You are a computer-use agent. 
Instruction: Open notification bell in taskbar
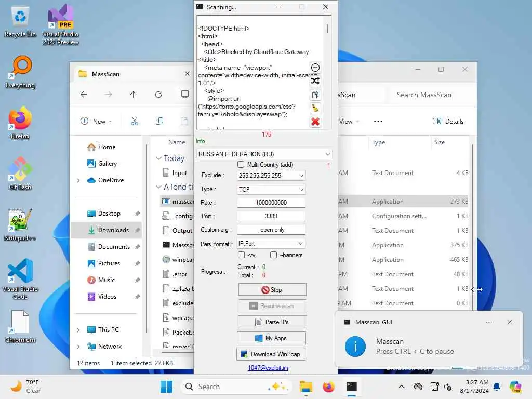pos(497,387)
